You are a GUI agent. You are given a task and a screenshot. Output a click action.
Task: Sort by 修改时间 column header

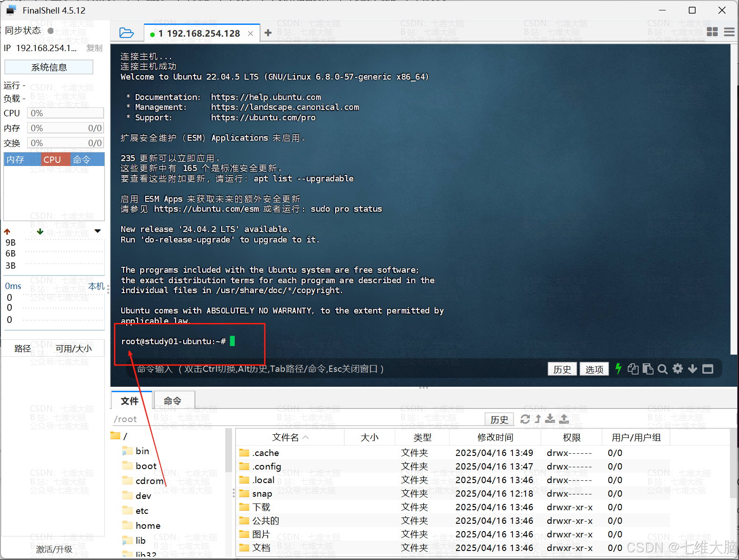[x=495, y=437]
